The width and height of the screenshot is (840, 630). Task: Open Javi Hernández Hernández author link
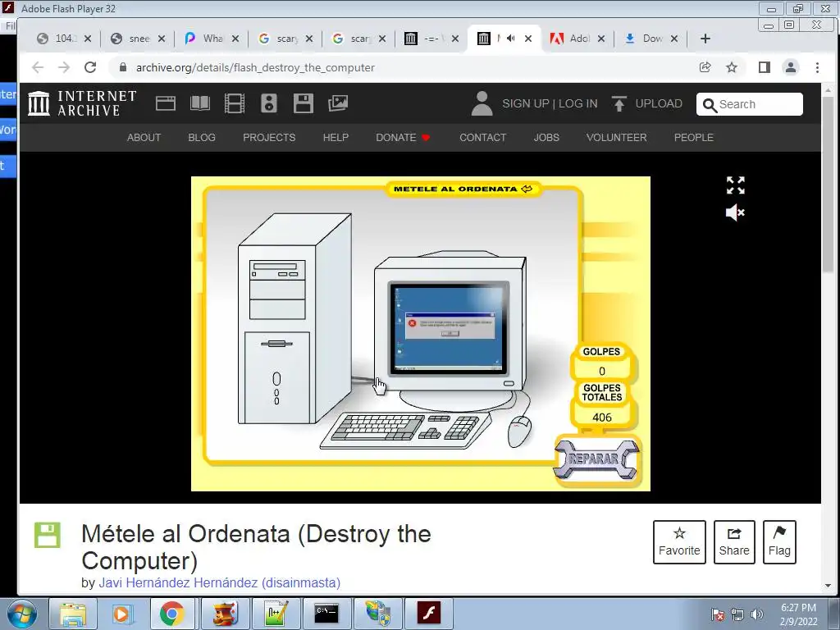coord(219,582)
